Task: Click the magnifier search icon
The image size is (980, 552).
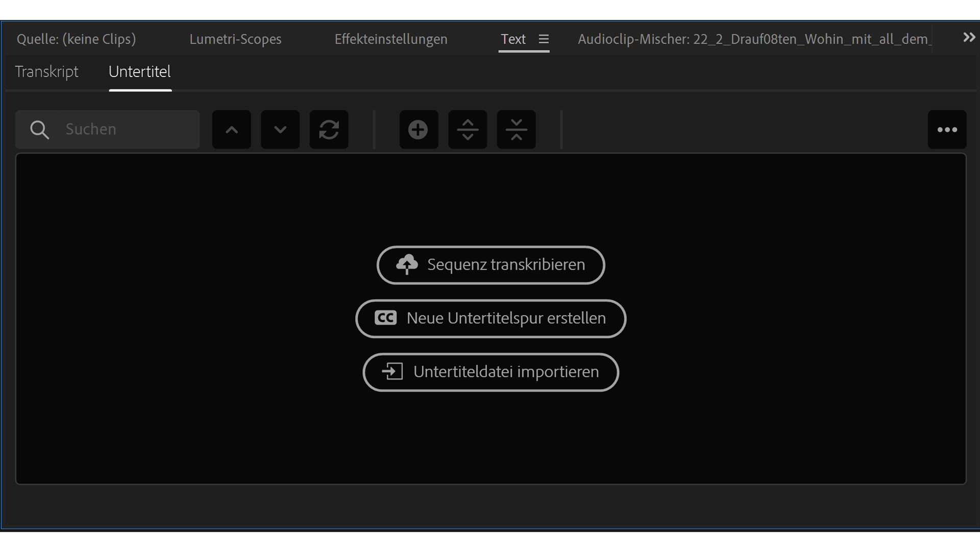Action: tap(39, 130)
